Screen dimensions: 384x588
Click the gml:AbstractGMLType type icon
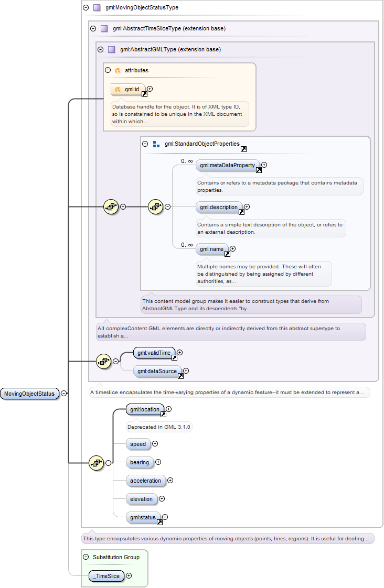point(112,49)
